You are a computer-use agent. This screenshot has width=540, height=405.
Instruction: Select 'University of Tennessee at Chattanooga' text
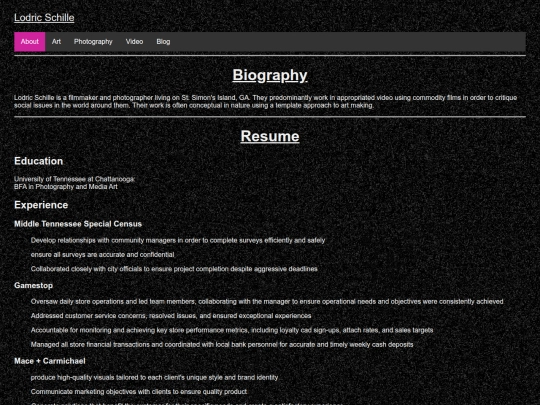(x=74, y=179)
